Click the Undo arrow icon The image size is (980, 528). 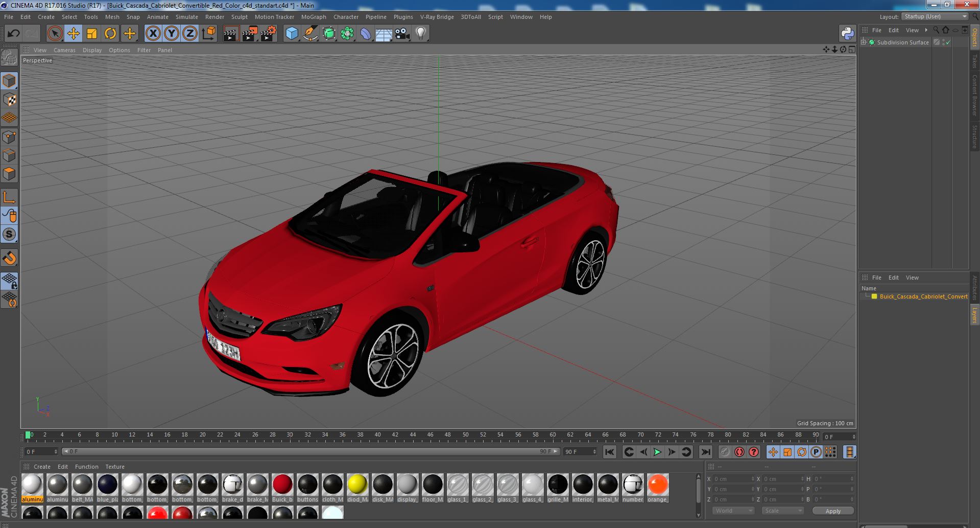tap(13, 34)
